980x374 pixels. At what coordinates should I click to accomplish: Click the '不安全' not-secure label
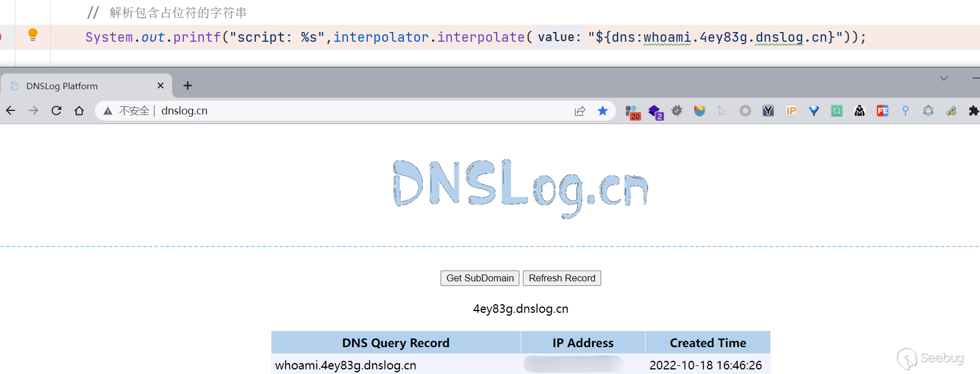(134, 111)
